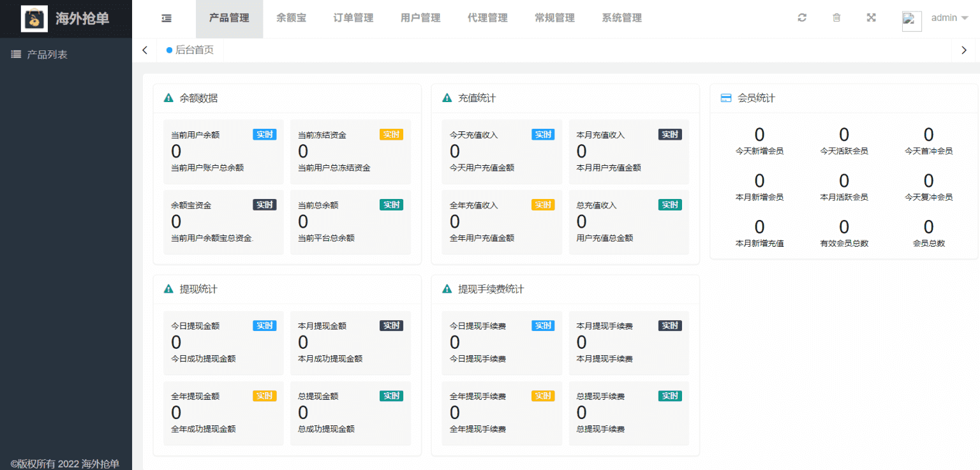Click the 总成功提现金额 description text
Screen dimensions: 980x470
(x=326, y=429)
